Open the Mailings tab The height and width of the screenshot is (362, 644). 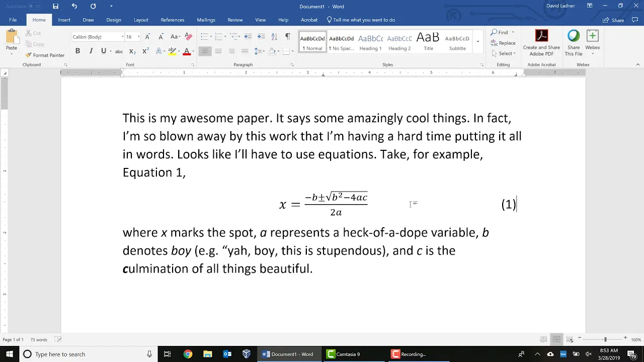[206, 20]
